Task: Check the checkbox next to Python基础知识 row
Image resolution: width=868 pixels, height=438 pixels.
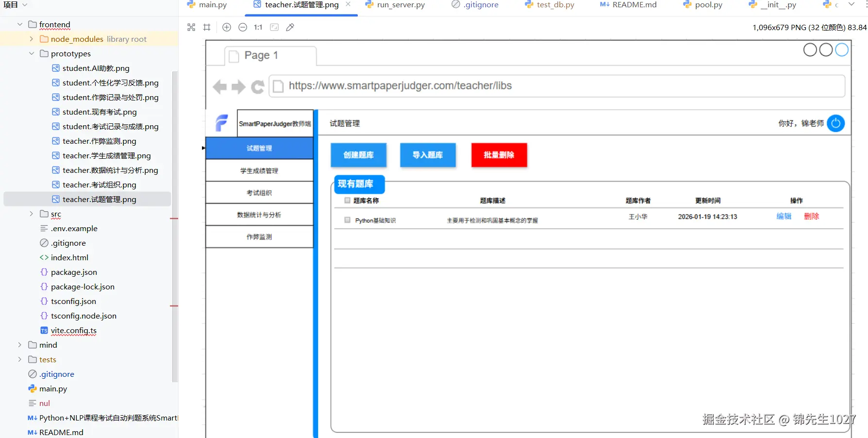Action: click(x=347, y=219)
